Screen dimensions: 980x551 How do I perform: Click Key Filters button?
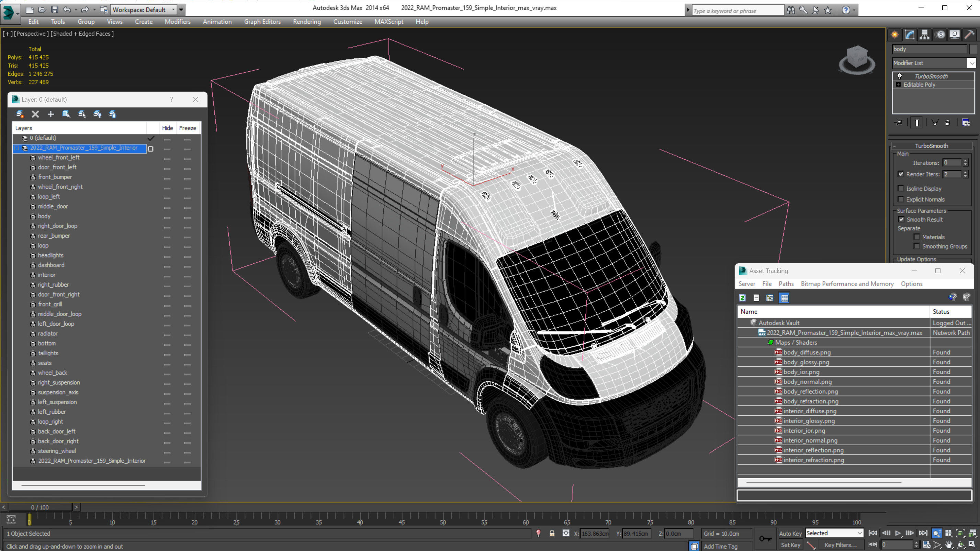841,544
